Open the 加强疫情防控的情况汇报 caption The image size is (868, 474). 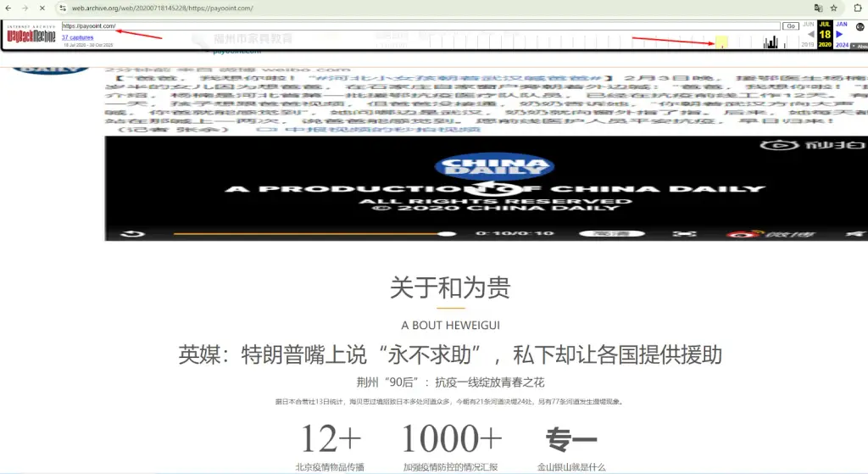[x=451, y=467]
